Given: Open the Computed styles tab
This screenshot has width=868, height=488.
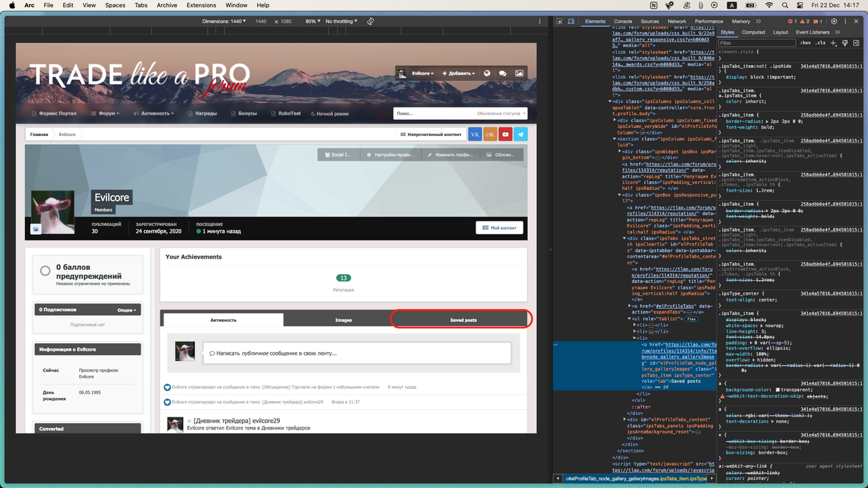Looking at the screenshot, I should coord(753,32).
